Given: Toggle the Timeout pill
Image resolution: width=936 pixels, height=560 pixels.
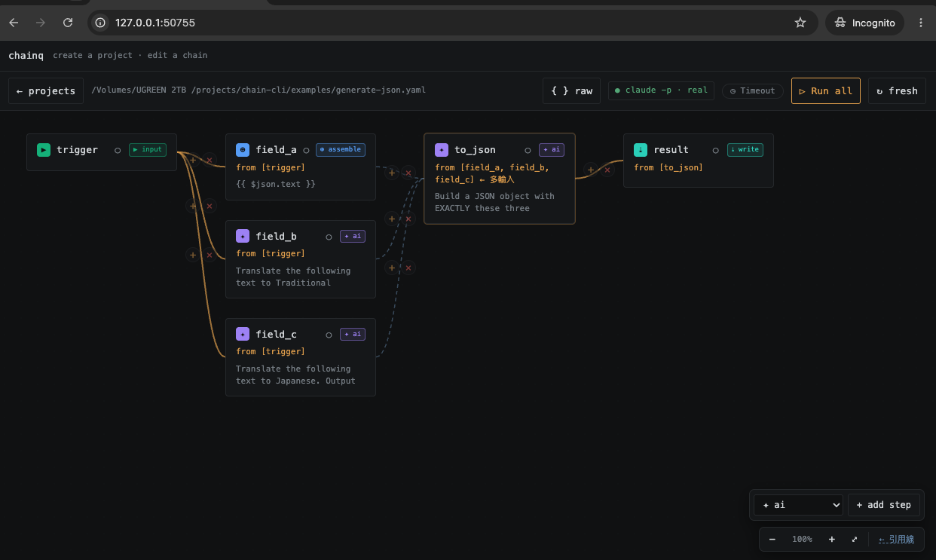Looking at the screenshot, I should click(752, 90).
